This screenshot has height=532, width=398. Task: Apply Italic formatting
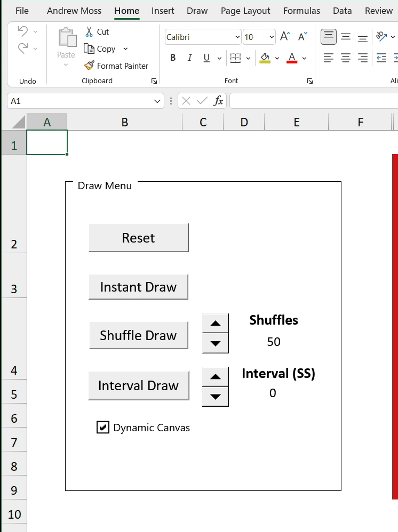click(x=189, y=58)
